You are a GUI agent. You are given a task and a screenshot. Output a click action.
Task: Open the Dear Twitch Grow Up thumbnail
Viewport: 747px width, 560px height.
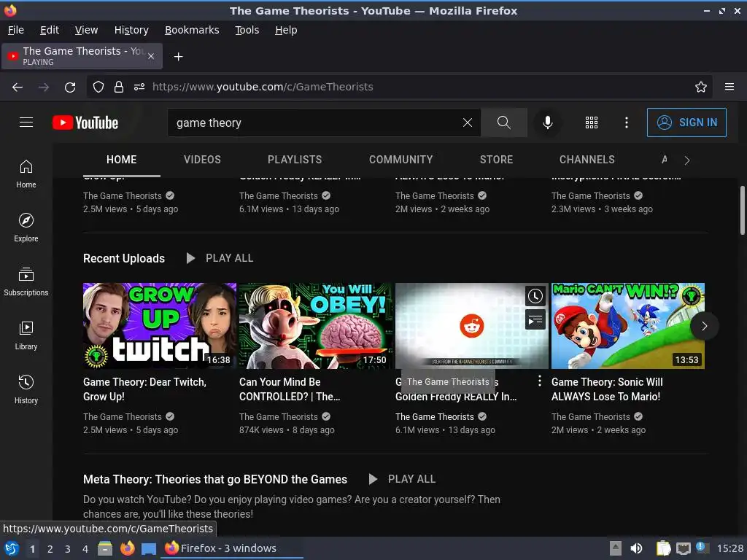point(160,326)
